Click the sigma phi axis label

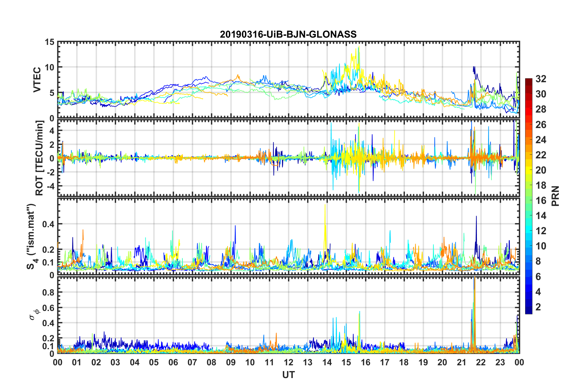tap(34, 315)
